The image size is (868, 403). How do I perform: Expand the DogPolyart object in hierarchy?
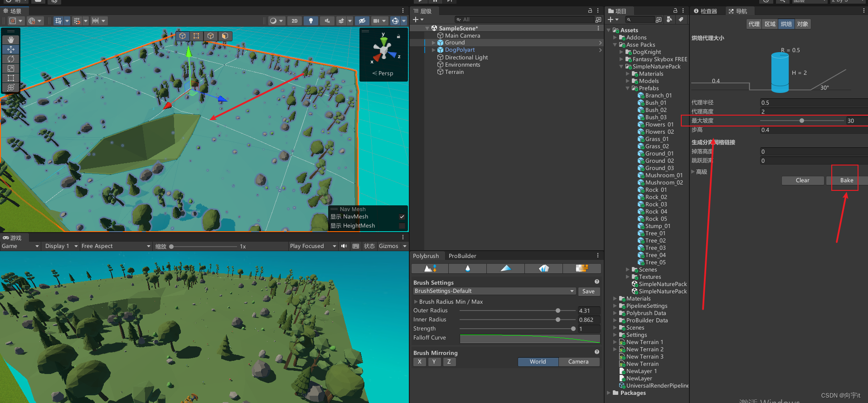(433, 50)
